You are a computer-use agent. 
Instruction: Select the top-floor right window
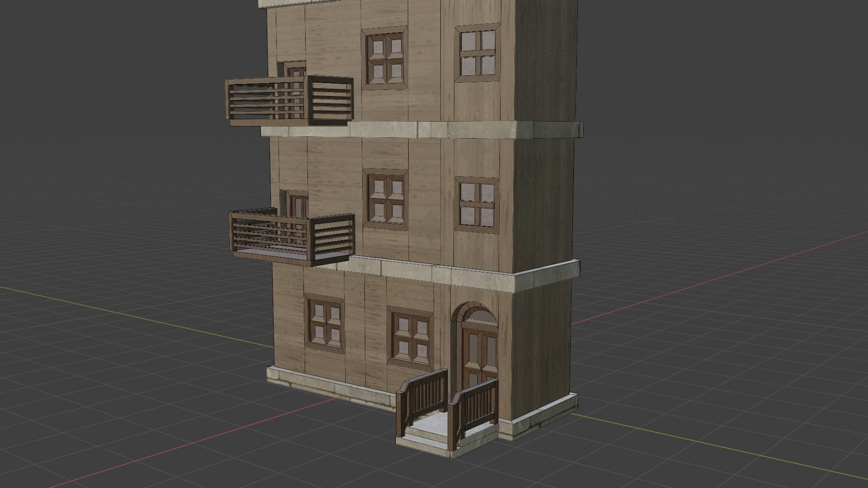(477, 52)
